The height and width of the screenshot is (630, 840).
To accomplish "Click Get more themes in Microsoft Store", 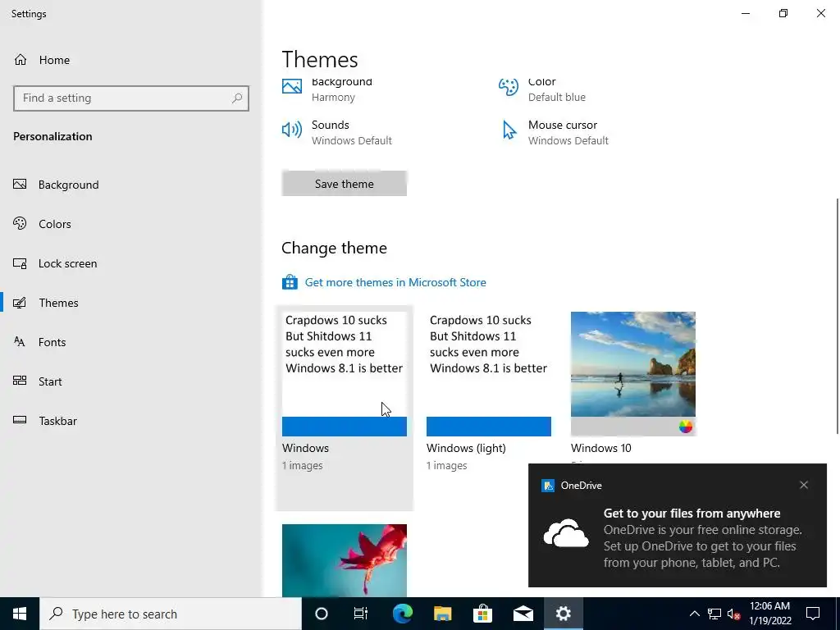I will (395, 282).
